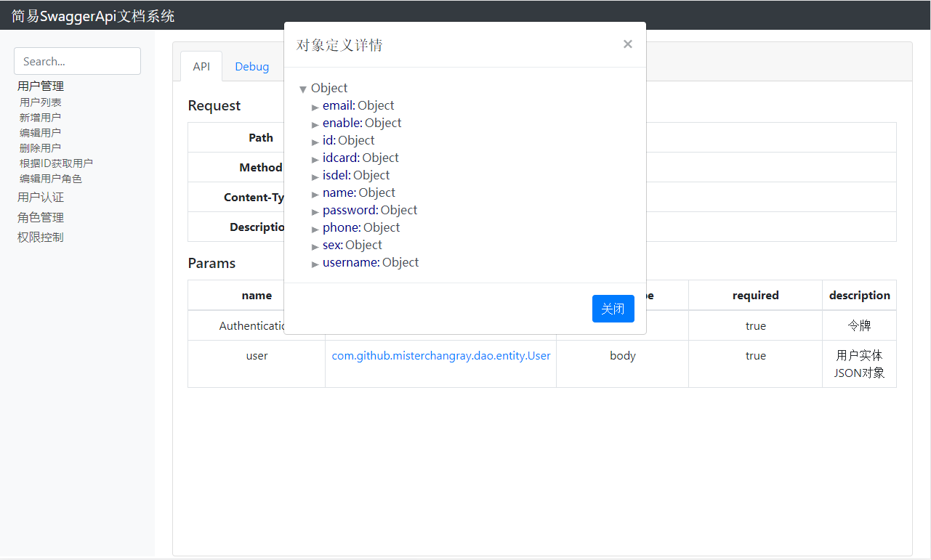
Task: Click the phone key in the object tree
Action: click(x=340, y=227)
